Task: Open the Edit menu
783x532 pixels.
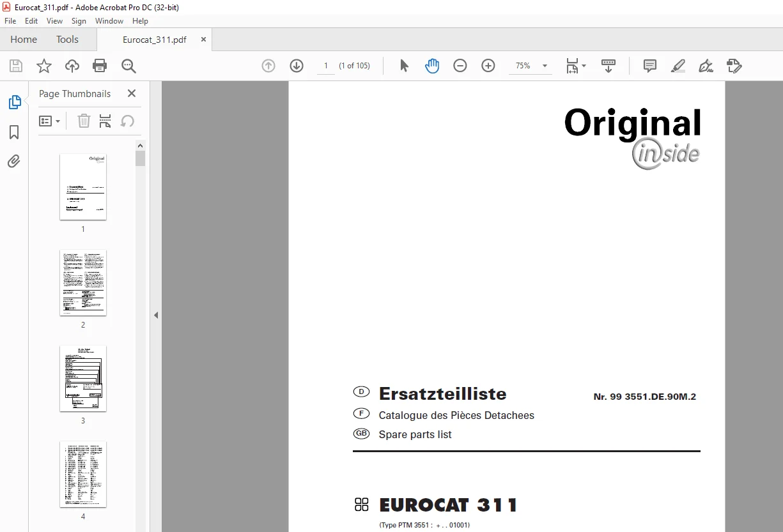Action: tap(31, 21)
